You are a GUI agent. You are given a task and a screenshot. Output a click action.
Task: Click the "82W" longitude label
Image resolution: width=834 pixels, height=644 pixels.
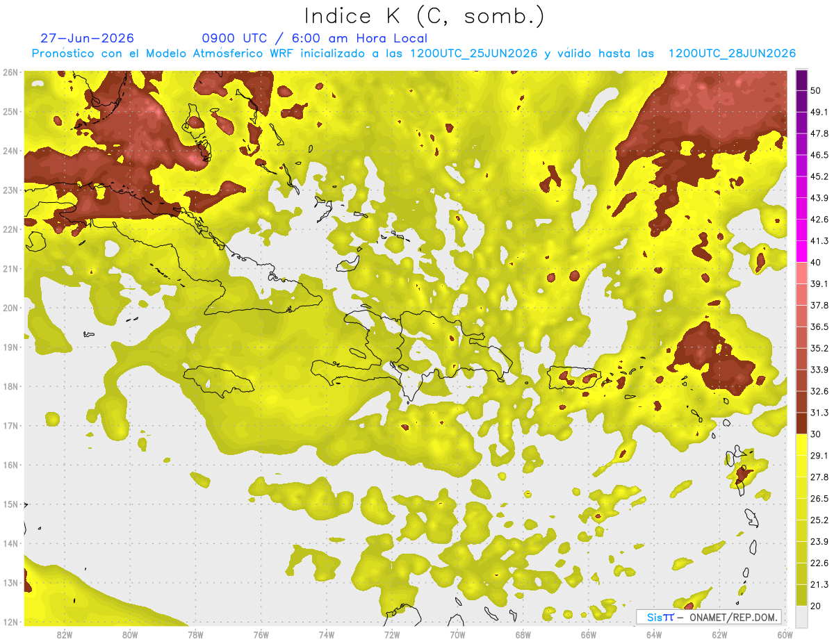[65, 634]
